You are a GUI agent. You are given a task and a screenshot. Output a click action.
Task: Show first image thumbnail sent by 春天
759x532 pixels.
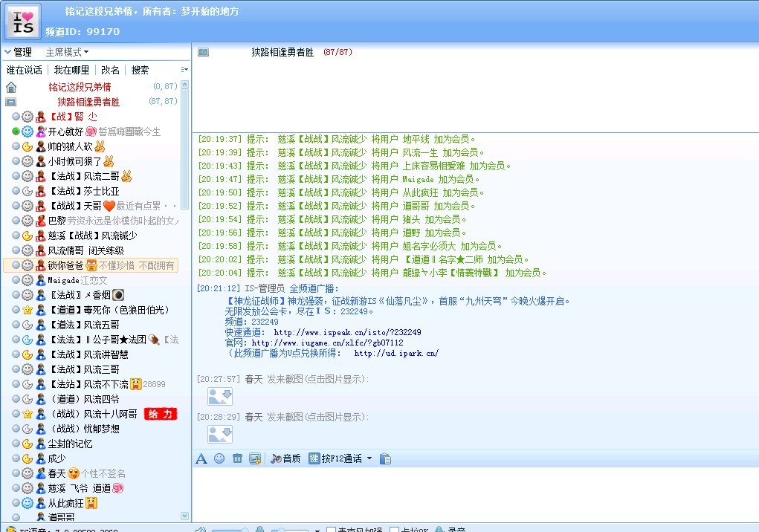(220, 397)
